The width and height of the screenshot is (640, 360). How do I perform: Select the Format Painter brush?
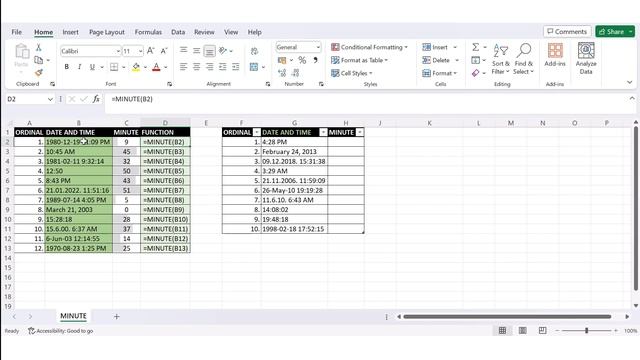pos(39,73)
